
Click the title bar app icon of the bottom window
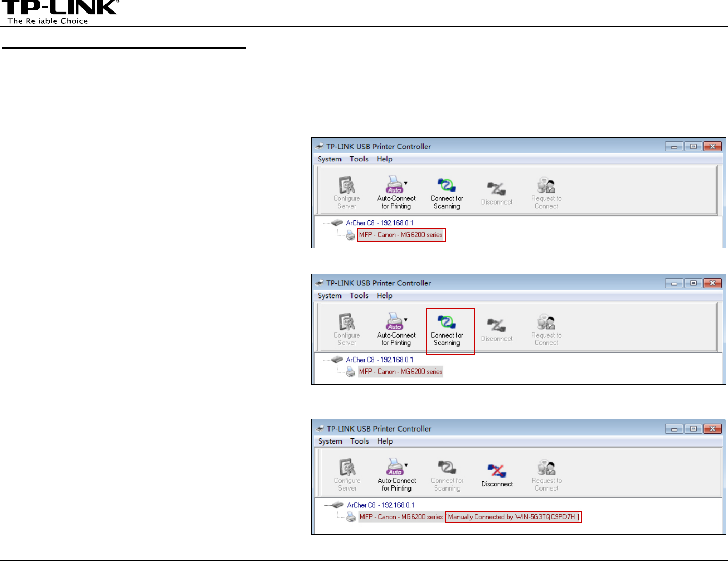320,428
